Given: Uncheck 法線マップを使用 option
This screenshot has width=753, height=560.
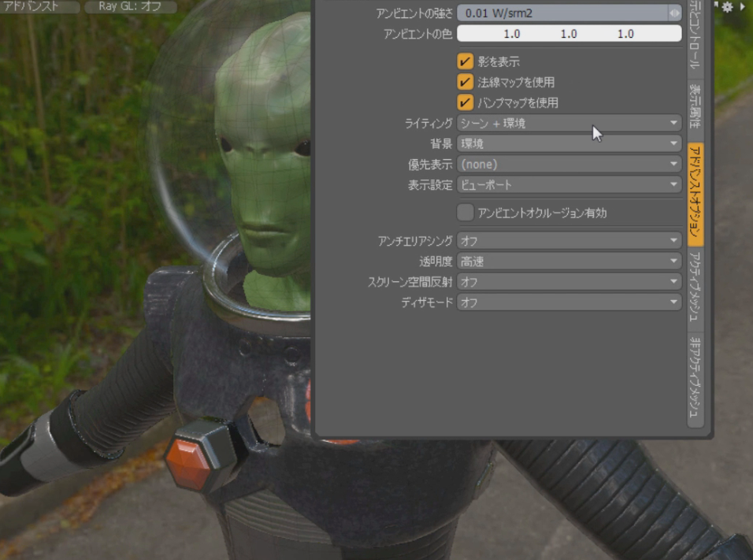Looking at the screenshot, I should pos(465,82).
